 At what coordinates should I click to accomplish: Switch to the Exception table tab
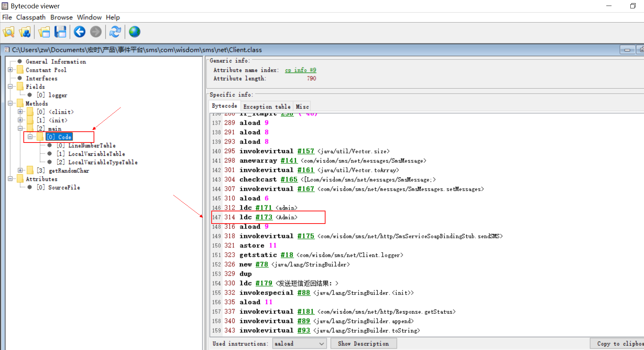coord(267,107)
